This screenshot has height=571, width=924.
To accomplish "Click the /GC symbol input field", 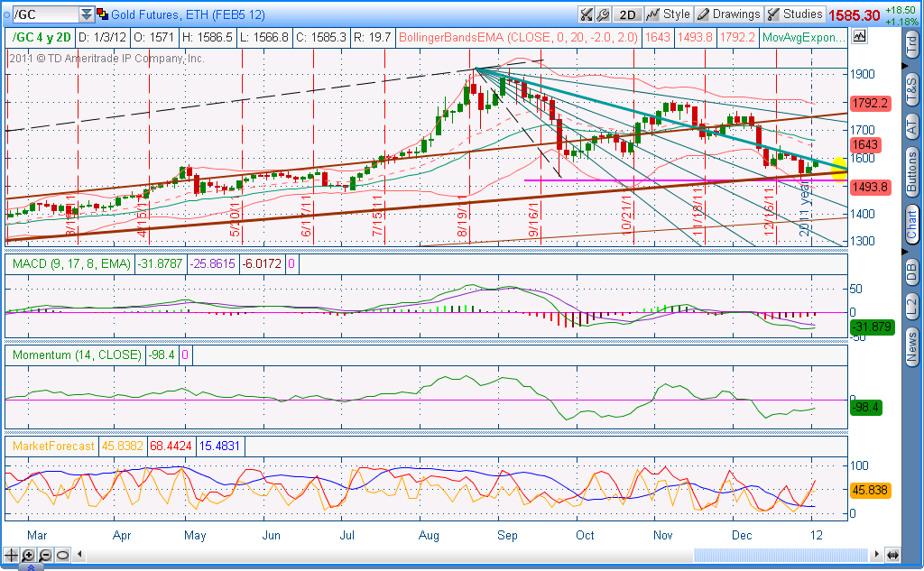I will coord(45,14).
